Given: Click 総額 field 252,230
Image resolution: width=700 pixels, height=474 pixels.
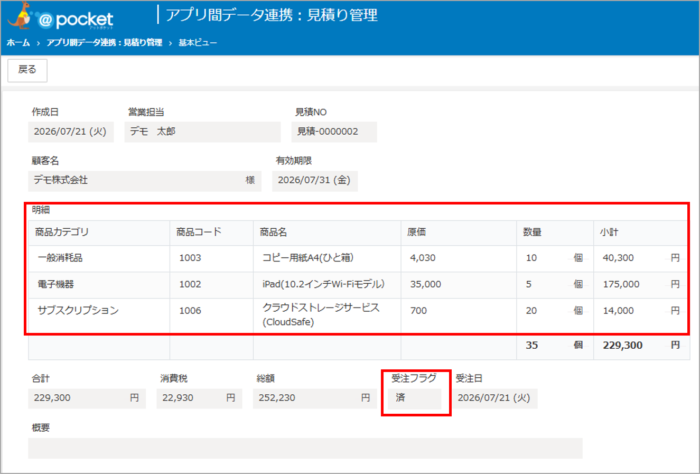Looking at the screenshot, I should click(315, 398).
